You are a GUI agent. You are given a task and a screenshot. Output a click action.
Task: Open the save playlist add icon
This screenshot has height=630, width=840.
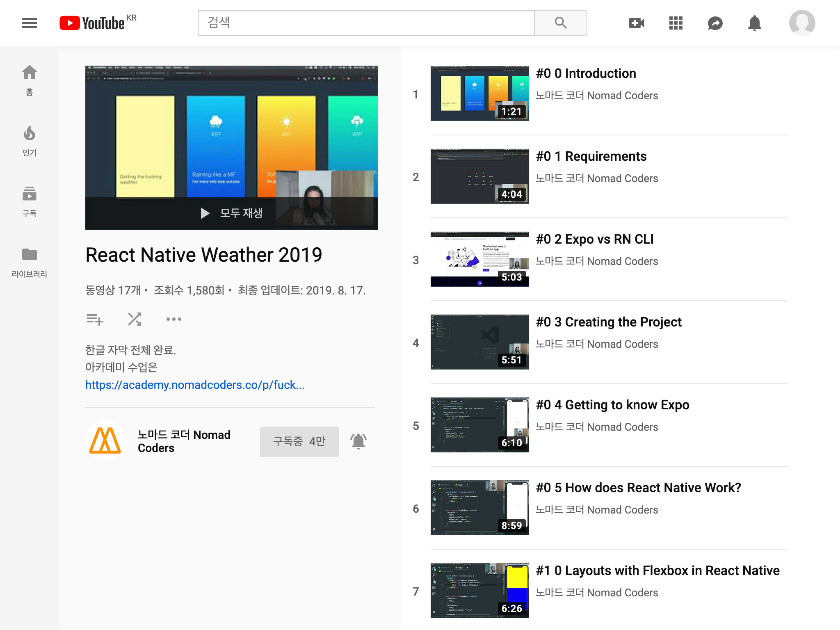(95, 319)
